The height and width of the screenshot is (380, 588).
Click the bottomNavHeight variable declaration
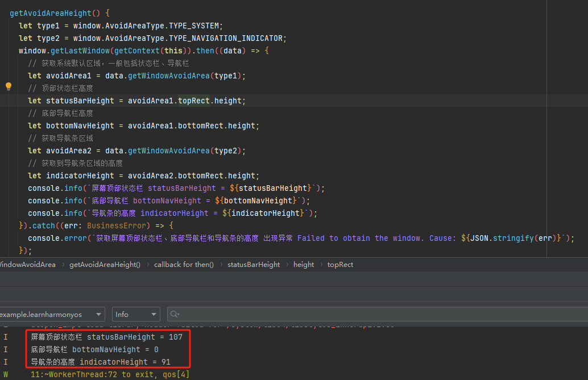pyautogui.click(x=80, y=126)
